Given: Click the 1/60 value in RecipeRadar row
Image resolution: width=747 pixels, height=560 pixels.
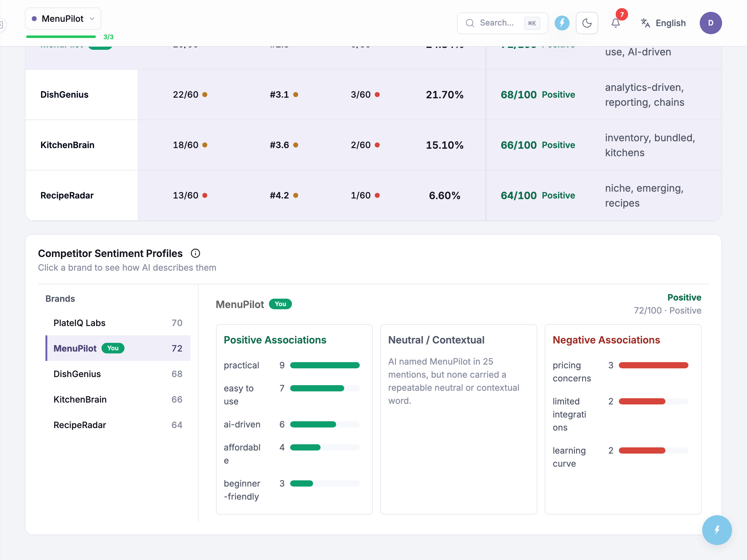Looking at the screenshot, I should (x=360, y=195).
